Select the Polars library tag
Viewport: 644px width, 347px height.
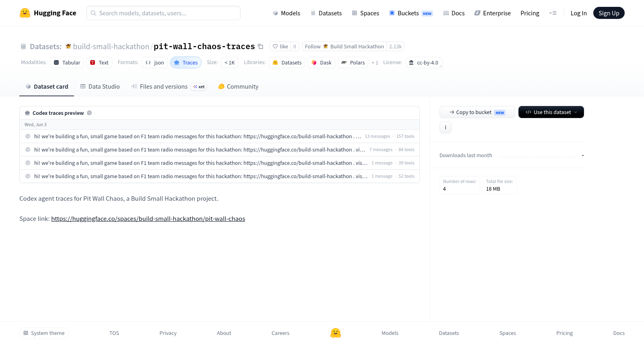coord(353,62)
